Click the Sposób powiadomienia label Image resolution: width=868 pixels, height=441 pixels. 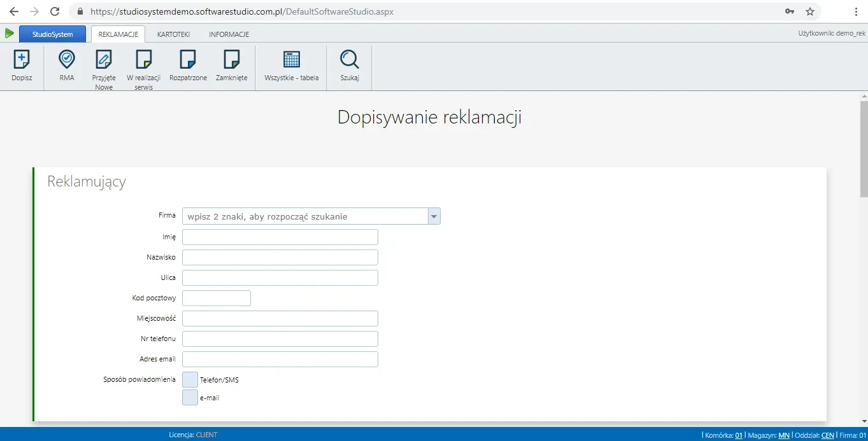coord(139,379)
